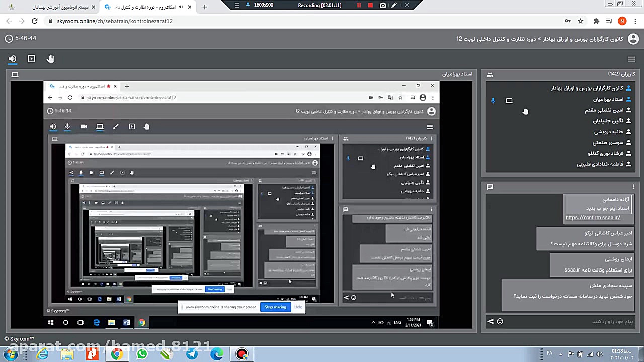Click the user profile avatar in header

(633, 39)
